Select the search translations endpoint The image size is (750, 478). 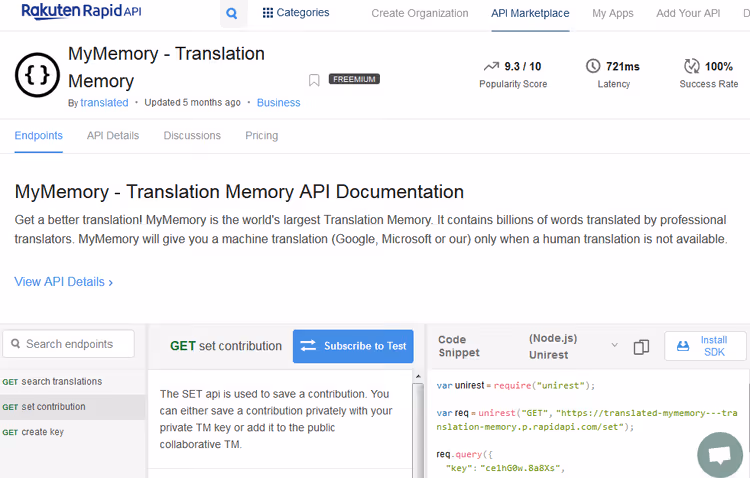[x=72, y=382]
